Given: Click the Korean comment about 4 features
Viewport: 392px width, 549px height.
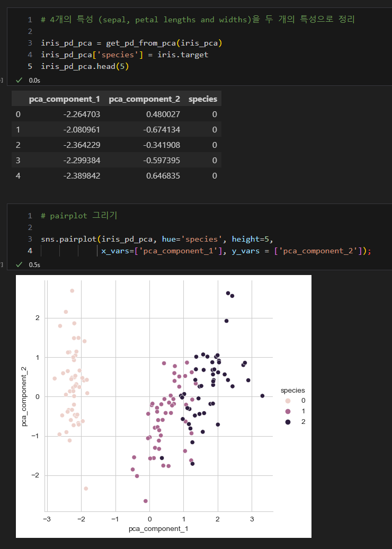Looking at the screenshot, I should (x=198, y=20).
